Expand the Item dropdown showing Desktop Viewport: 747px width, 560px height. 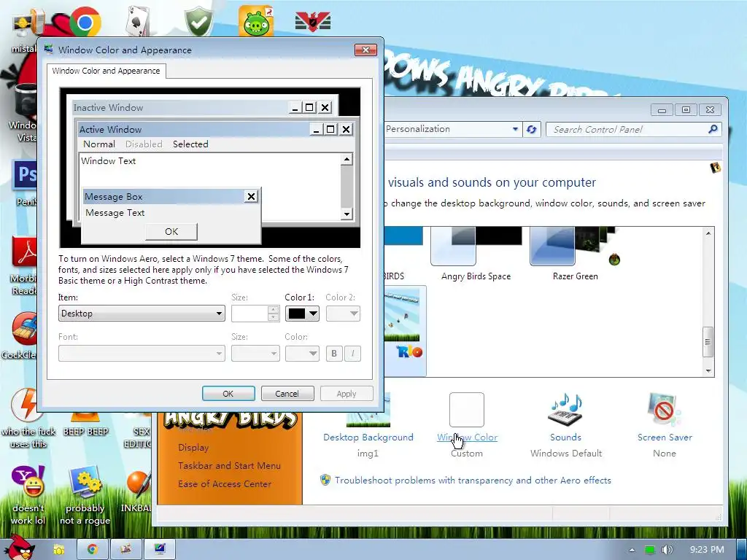(142, 314)
